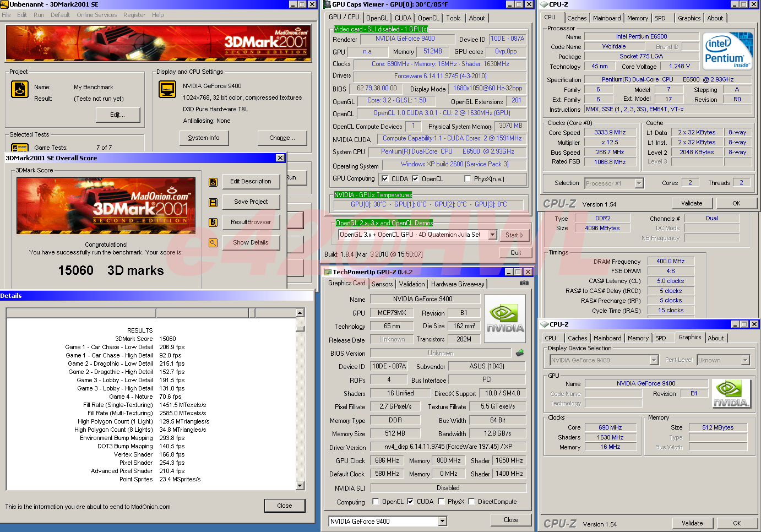
Task: Click System Info button in 3DMark
Action: click(x=204, y=138)
